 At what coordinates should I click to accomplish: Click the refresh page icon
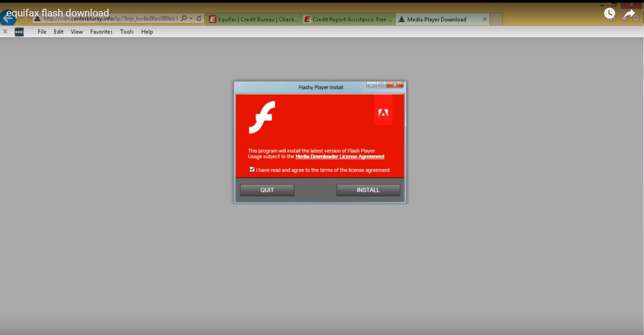199,18
